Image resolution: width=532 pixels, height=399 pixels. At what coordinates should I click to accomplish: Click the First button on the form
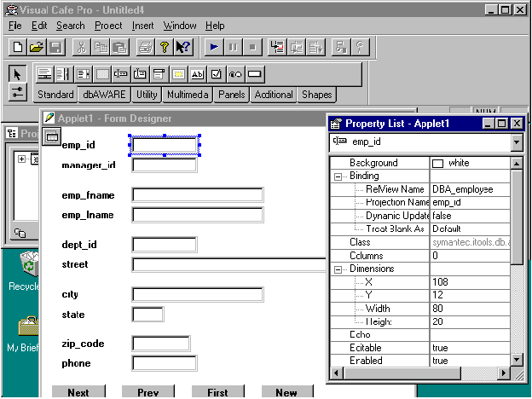pos(217,392)
